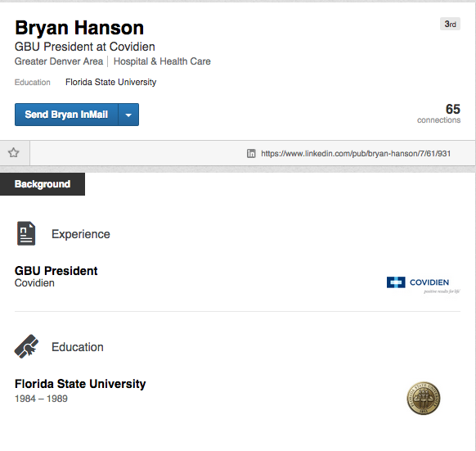Expand the Send InMail dropdown arrow

click(128, 115)
